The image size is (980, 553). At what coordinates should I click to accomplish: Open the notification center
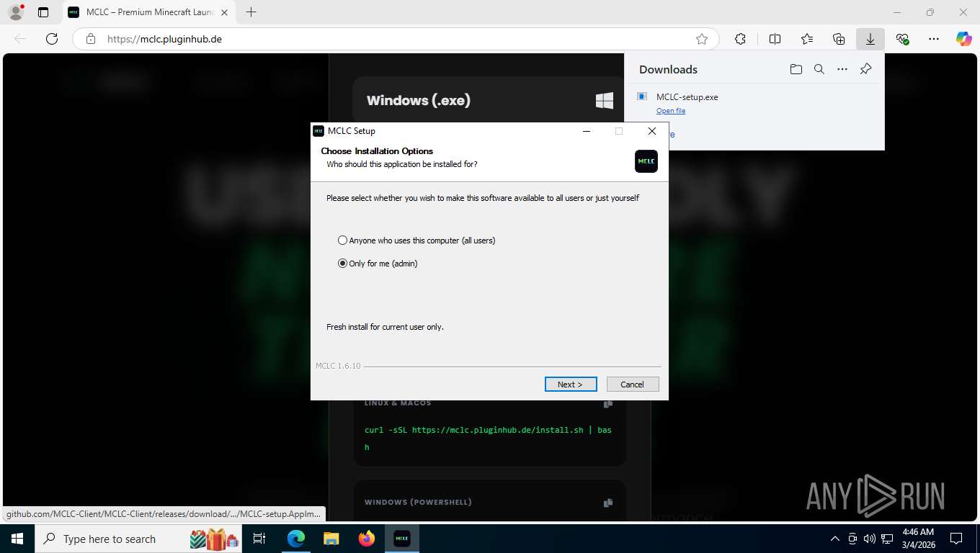(x=956, y=539)
